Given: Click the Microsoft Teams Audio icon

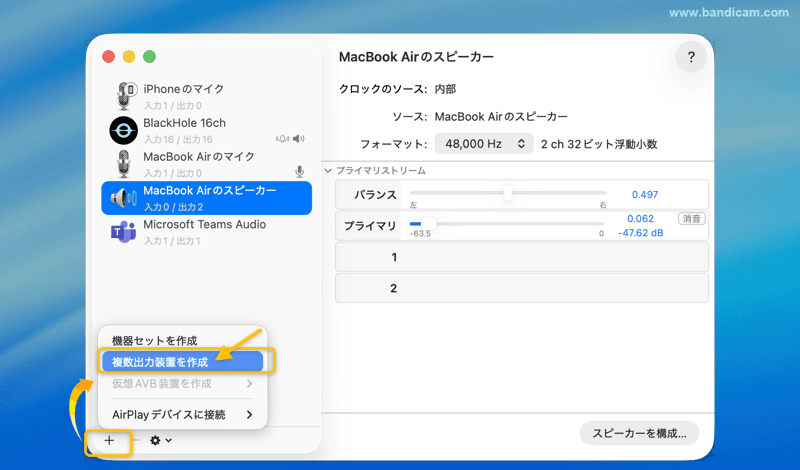Looking at the screenshot, I should point(123,232).
